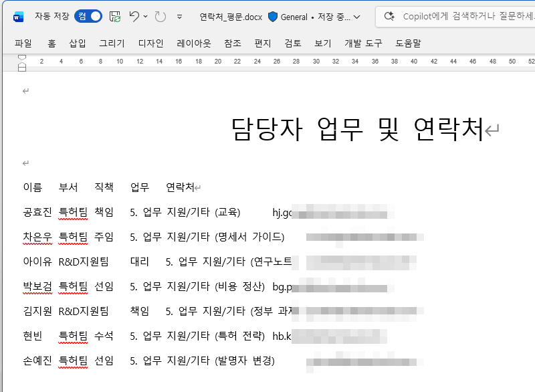Image resolution: width=535 pixels, height=392 pixels.
Task: Turn off the 자동 저장 (AutoSave) switch
Action: [x=87, y=15]
